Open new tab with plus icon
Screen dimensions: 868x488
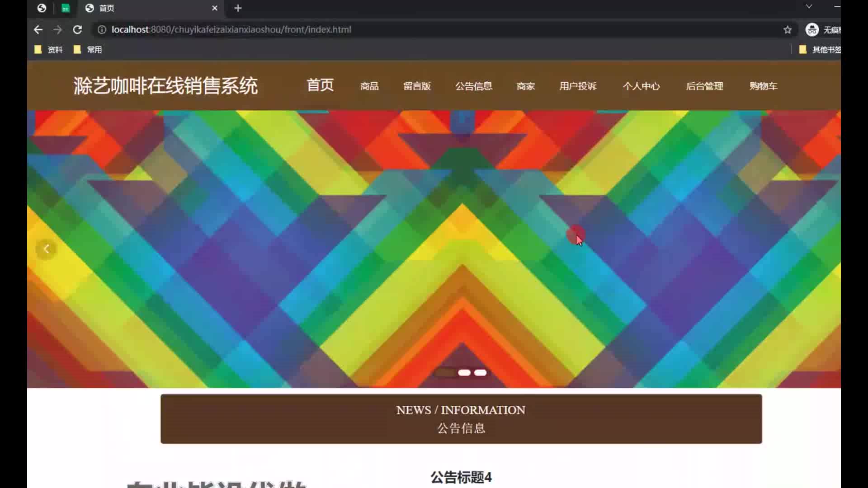pyautogui.click(x=238, y=8)
